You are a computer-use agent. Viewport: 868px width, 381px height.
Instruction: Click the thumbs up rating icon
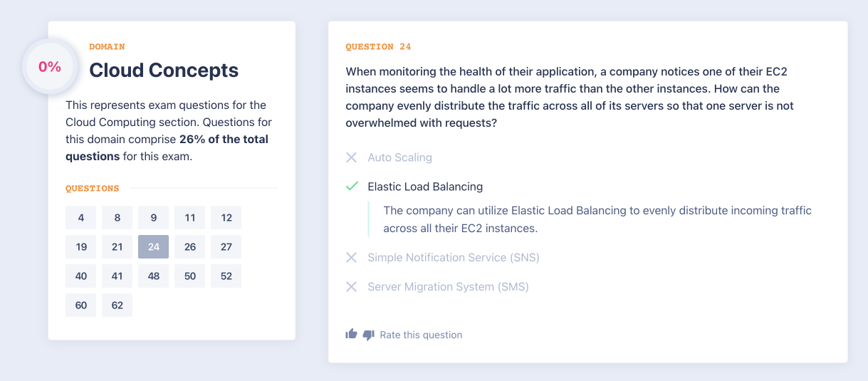click(351, 334)
